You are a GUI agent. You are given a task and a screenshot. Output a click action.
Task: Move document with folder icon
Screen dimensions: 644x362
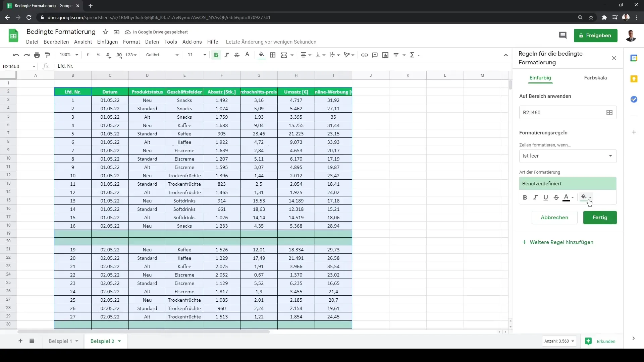click(x=116, y=32)
